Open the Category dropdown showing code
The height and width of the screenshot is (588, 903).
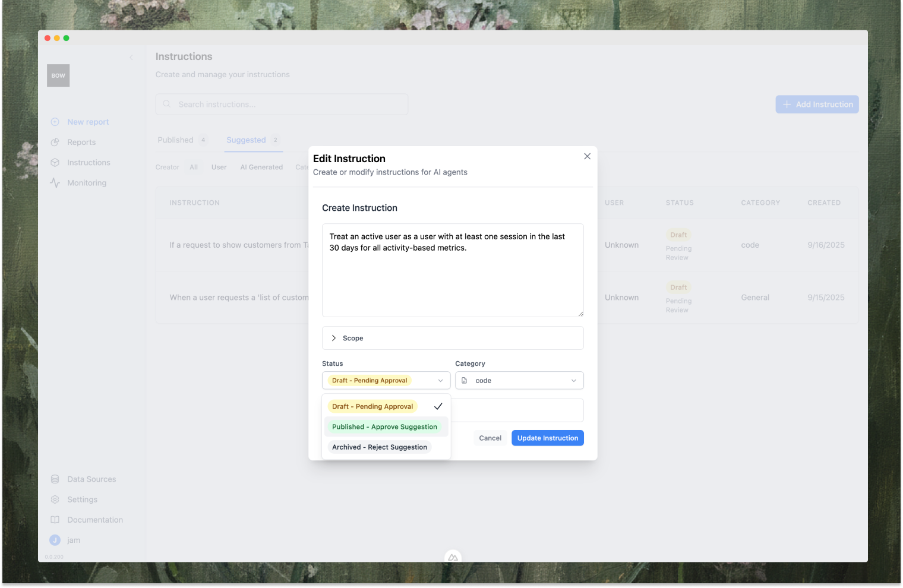[x=519, y=380]
